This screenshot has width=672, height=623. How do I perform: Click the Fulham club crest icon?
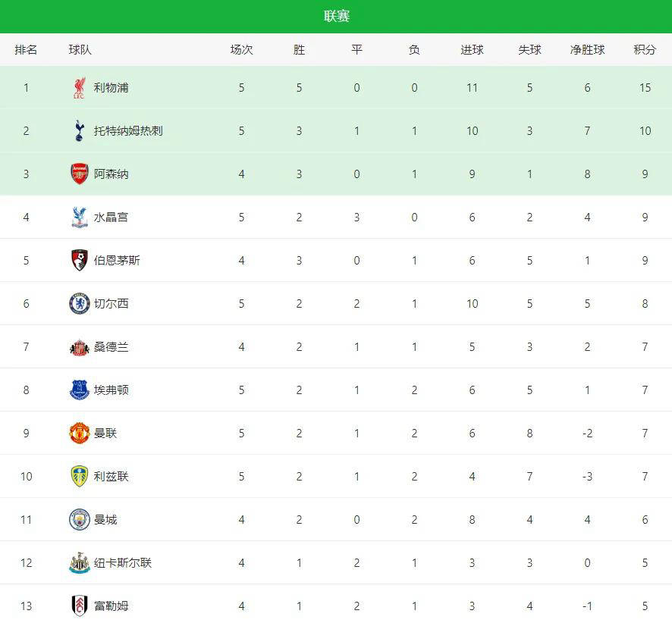click(79, 606)
